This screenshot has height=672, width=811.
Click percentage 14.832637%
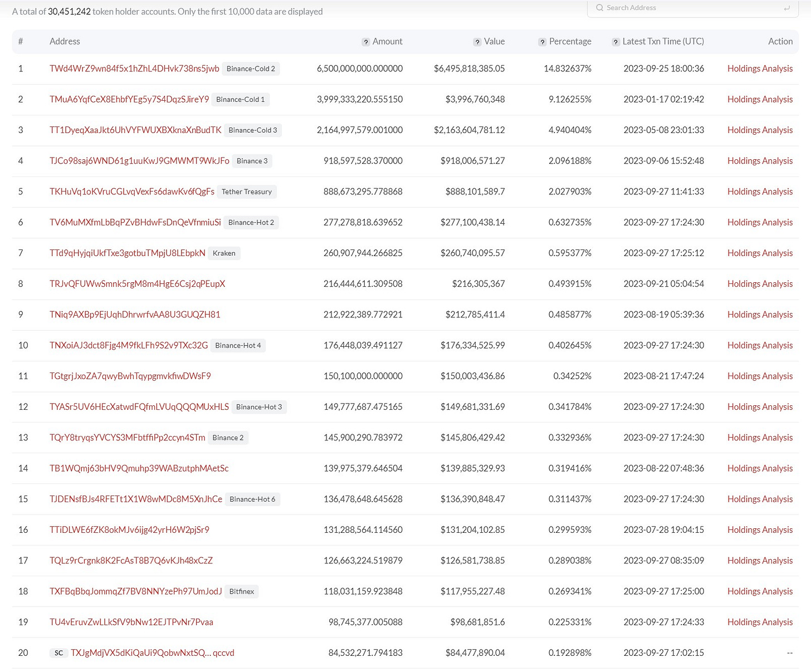click(568, 68)
